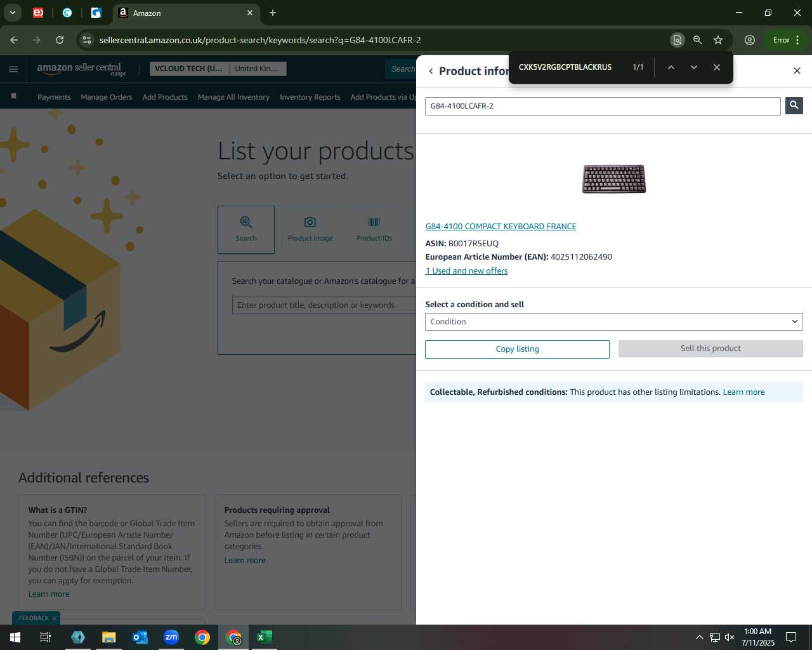Click the find bar text CXK5V2RGBCPTBLACKRUS
Viewport: 812px width, 650px height.
pos(565,67)
